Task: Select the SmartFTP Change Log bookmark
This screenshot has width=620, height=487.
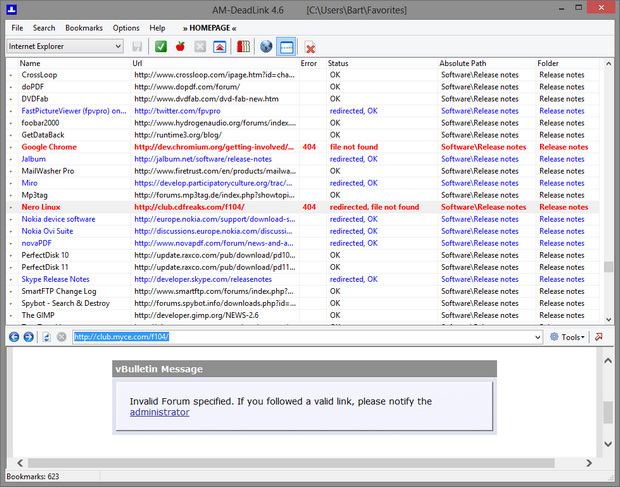Action: point(59,291)
